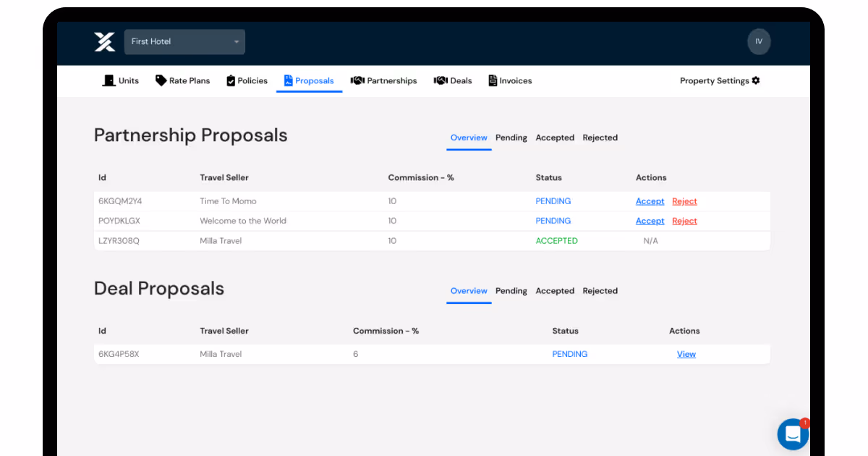Click Milla Travel in Partnership Proposals
This screenshot has width=868, height=456.
pos(221,240)
